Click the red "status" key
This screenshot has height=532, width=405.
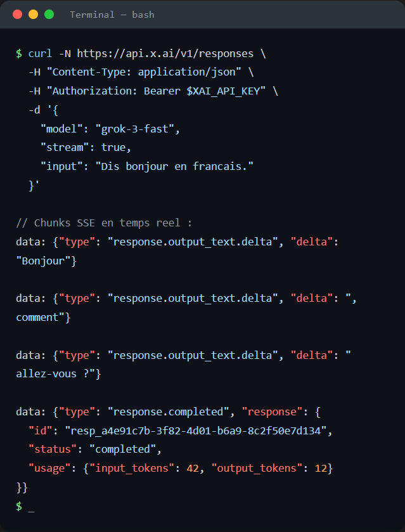[x=53, y=450]
